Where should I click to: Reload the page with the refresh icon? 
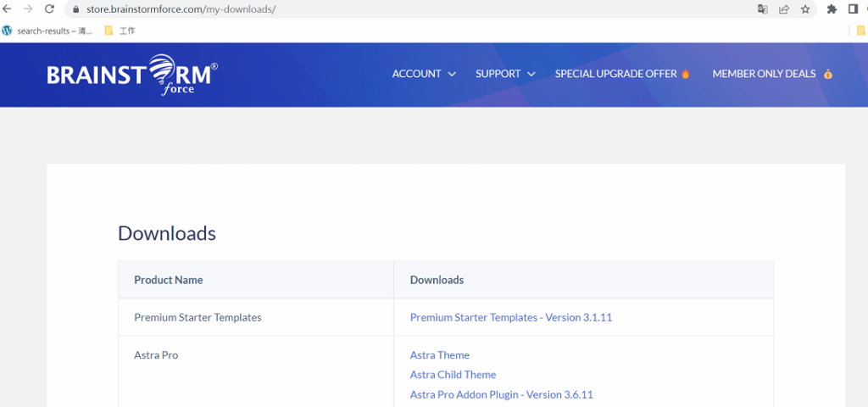[x=49, y=9]
